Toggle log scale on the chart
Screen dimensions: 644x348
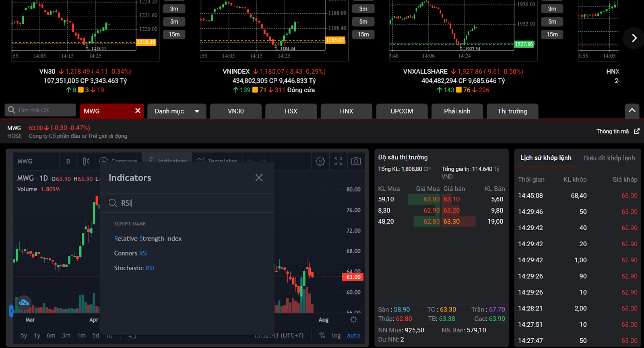click(336, 336)
